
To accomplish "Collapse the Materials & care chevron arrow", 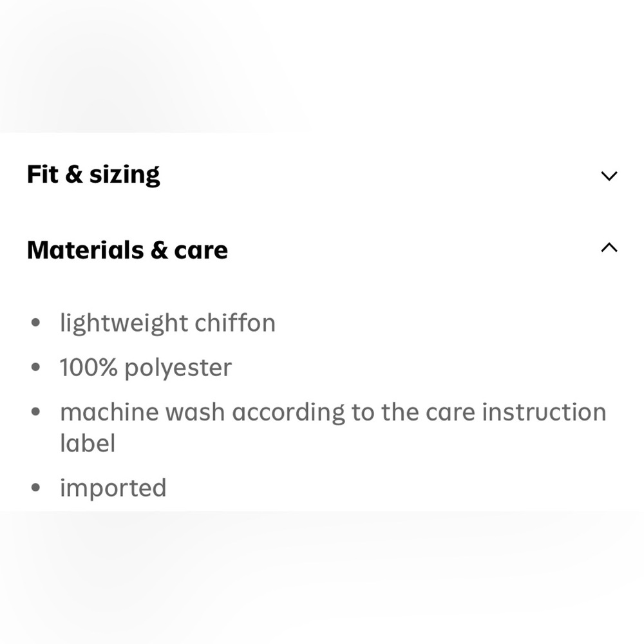I will (x=609, y=248).
